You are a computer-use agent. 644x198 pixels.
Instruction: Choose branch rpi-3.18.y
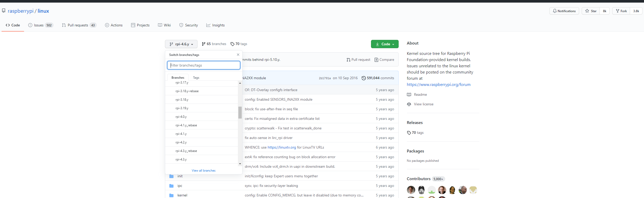[x=202, y=100]
